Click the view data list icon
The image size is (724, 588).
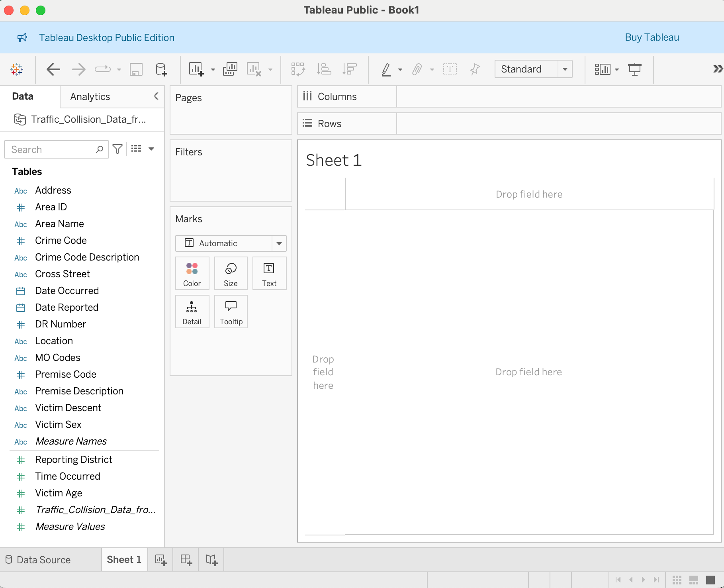tap(136, 149)
